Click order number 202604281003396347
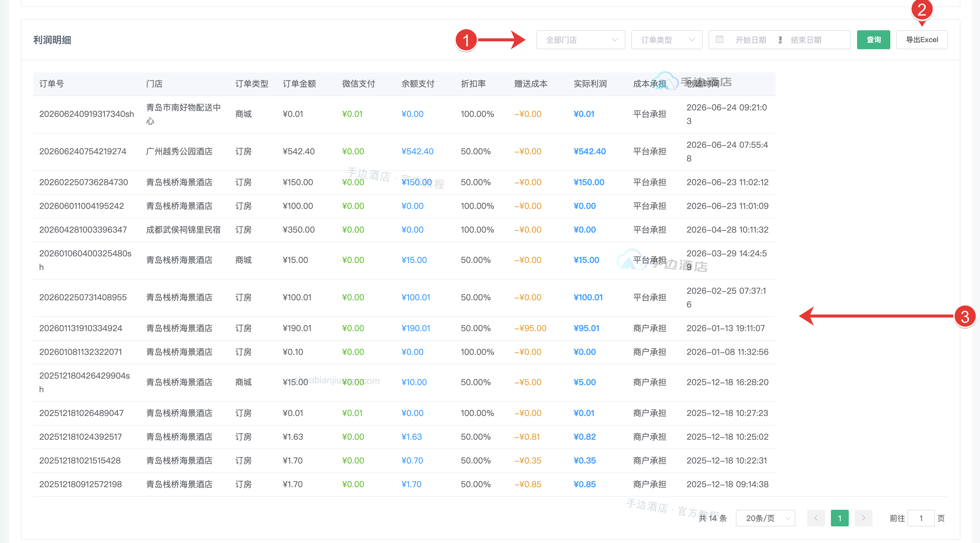980x543 pixels. coord(83,230)
